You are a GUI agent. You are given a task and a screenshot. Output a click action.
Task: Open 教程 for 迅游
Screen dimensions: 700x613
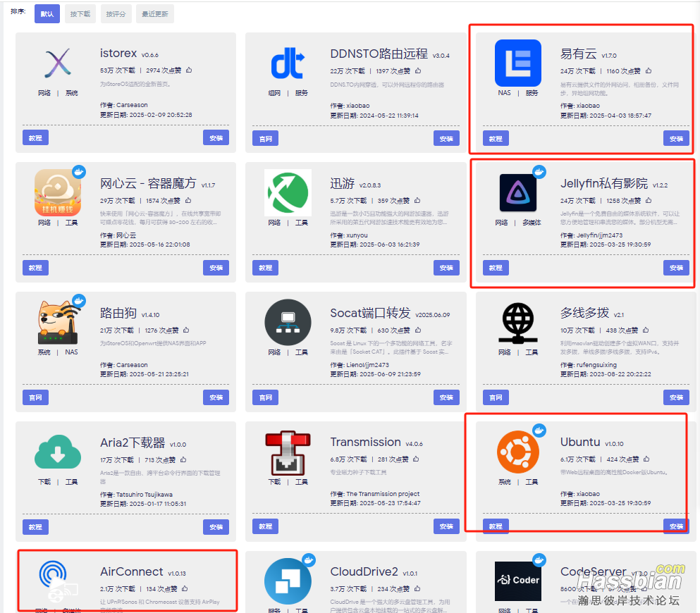[x=265, y=268]
